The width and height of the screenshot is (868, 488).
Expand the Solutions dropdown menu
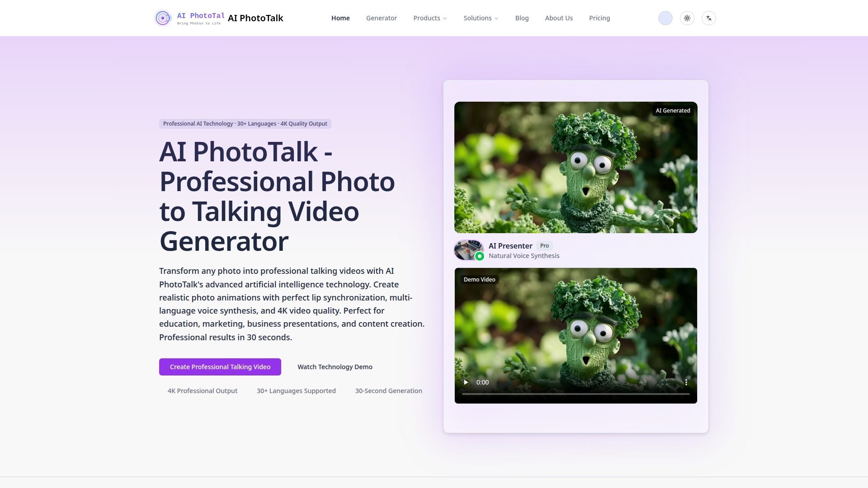481,18
